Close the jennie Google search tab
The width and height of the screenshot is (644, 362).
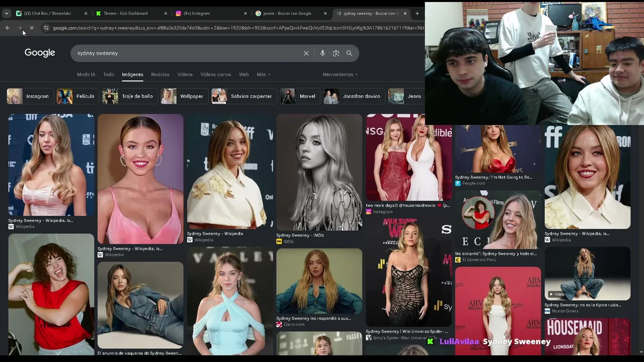tap(325, 14)
